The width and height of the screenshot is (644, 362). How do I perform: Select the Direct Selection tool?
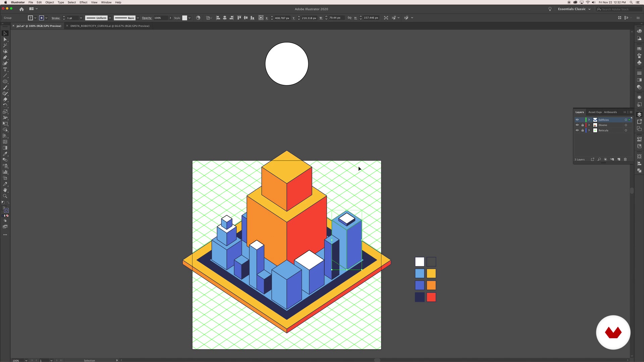point(5,40)
